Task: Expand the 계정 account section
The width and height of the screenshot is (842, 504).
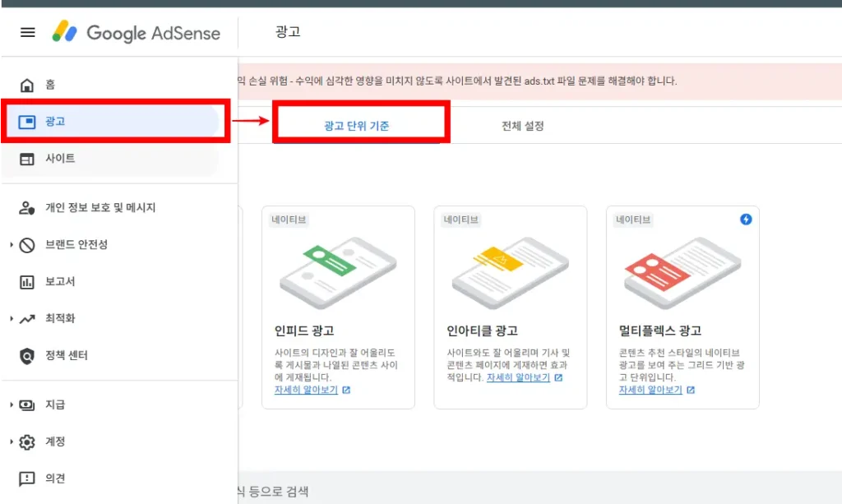Action: pyautogui.click(x=27, y=442)
